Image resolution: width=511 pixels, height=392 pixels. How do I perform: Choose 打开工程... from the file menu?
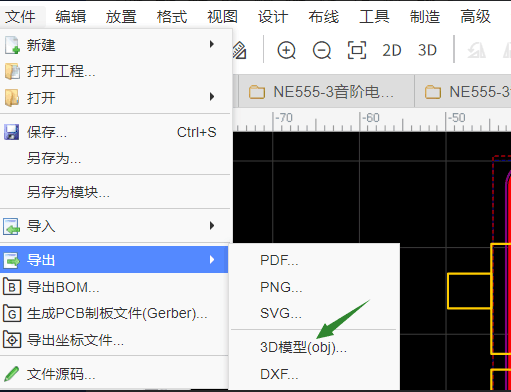click(115, 71)
